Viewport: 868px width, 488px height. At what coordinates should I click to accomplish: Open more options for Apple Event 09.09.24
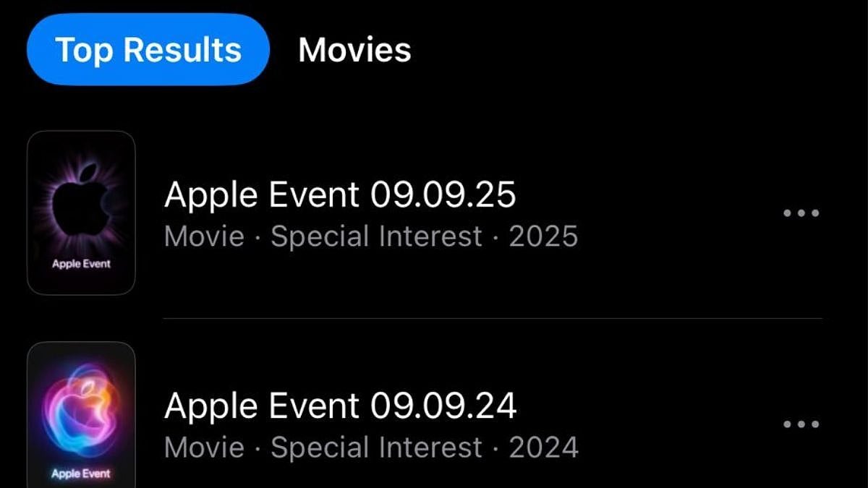click(x=801, y=424)
